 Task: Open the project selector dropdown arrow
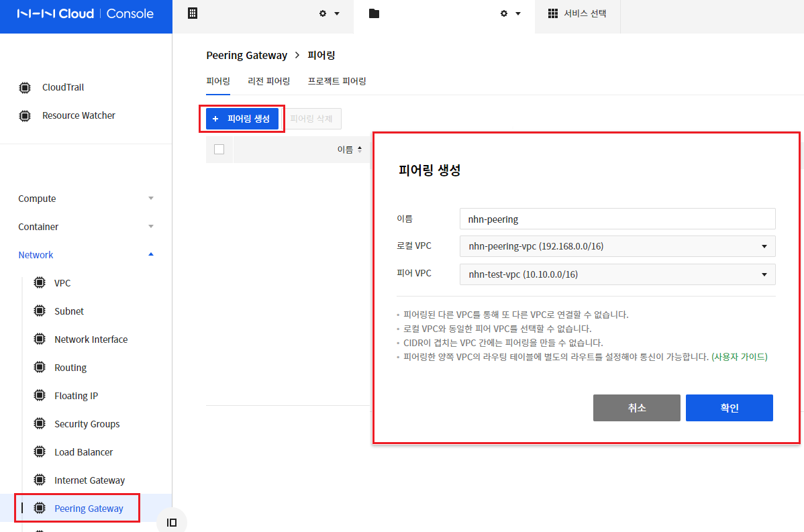click(518, 14)
